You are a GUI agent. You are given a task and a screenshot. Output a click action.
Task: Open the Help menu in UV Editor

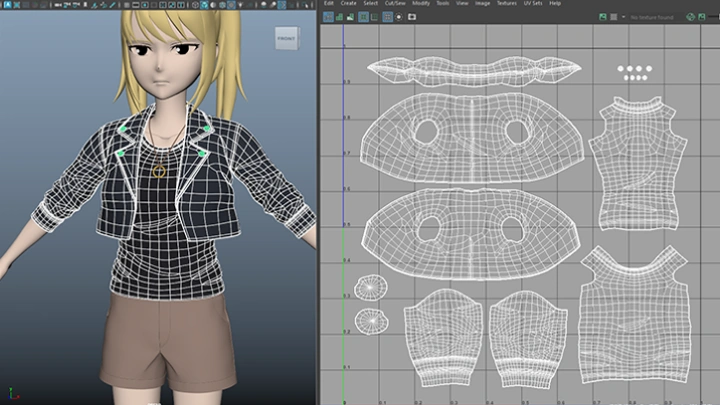coord(555,3)
